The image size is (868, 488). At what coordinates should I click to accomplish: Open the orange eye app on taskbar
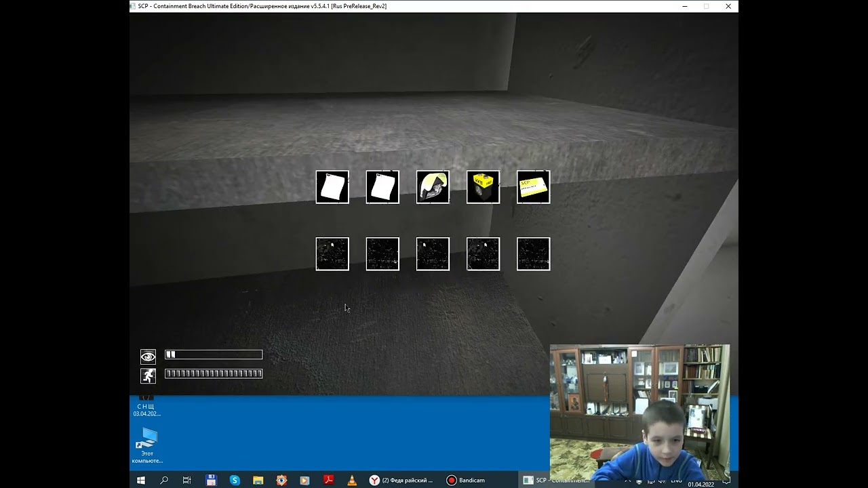(281, 480)
